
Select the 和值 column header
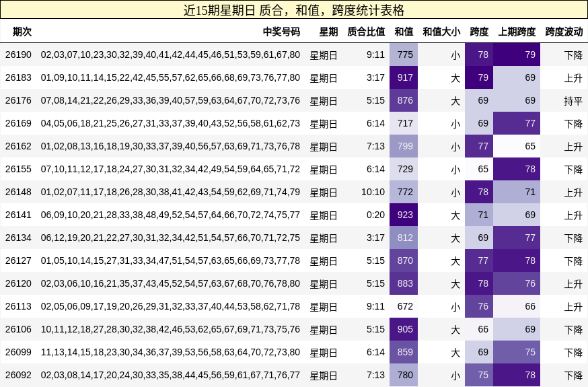tap(404, 32)
